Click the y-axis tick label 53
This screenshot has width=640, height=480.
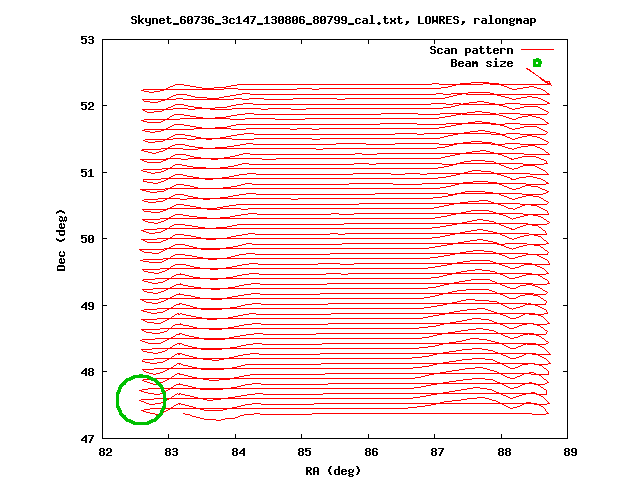tap(87, 40)
